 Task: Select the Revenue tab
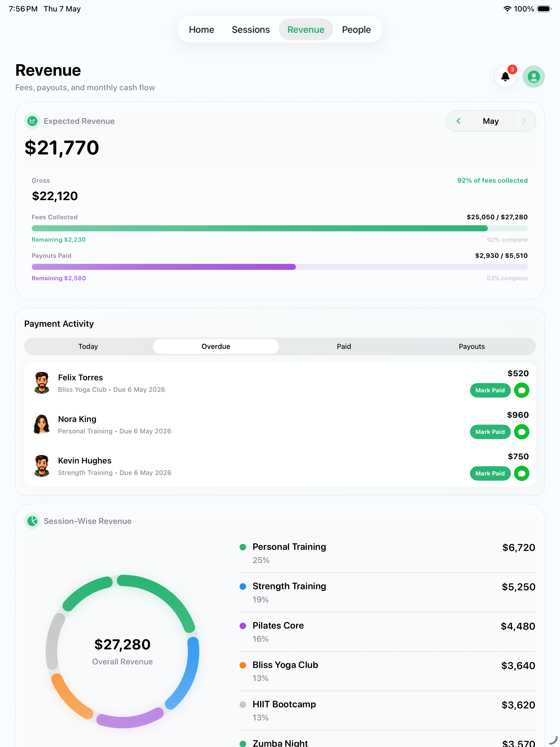tap(306, 29)
